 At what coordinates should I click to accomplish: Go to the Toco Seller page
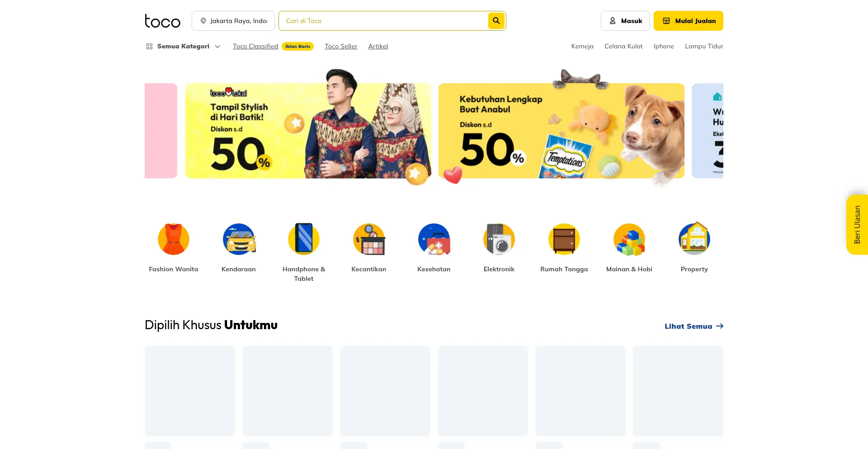click(341, 46)
